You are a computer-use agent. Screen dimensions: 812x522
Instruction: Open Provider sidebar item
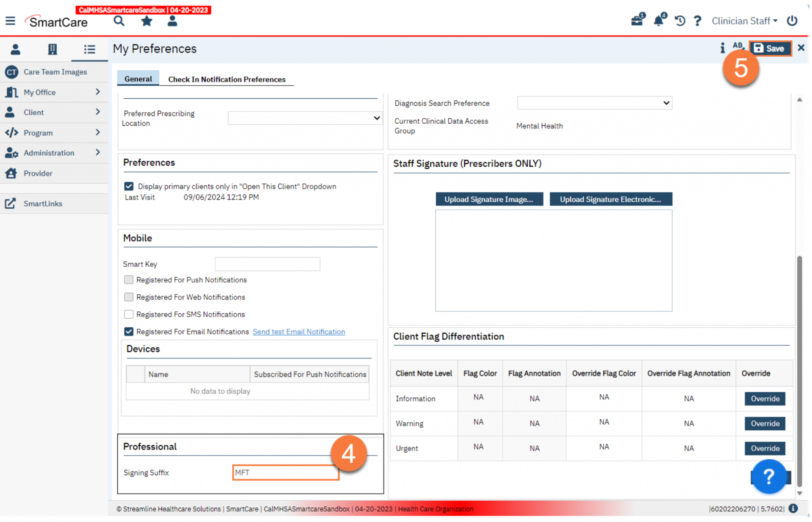pos(54,173)
